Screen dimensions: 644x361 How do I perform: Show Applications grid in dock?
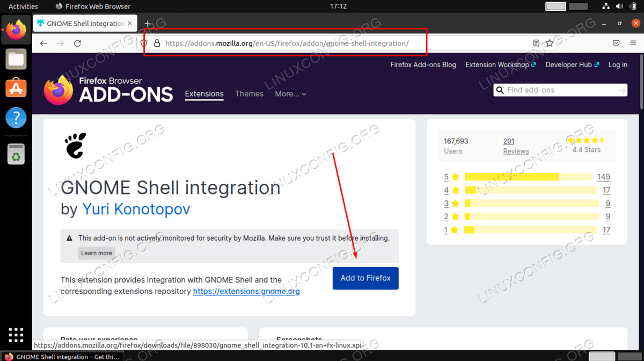pos(16,334)
